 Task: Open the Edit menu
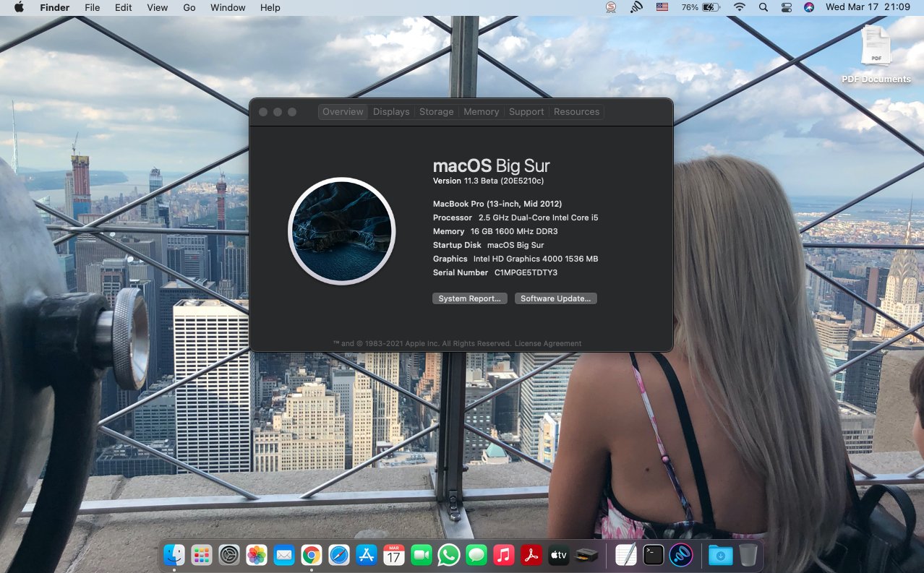tap(124, 7)
